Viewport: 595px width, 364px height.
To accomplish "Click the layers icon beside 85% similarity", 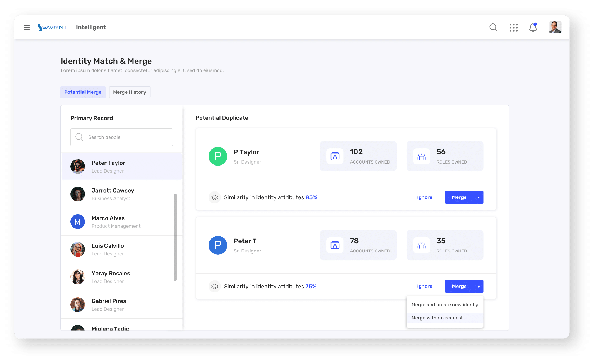I will click(215, 197).
